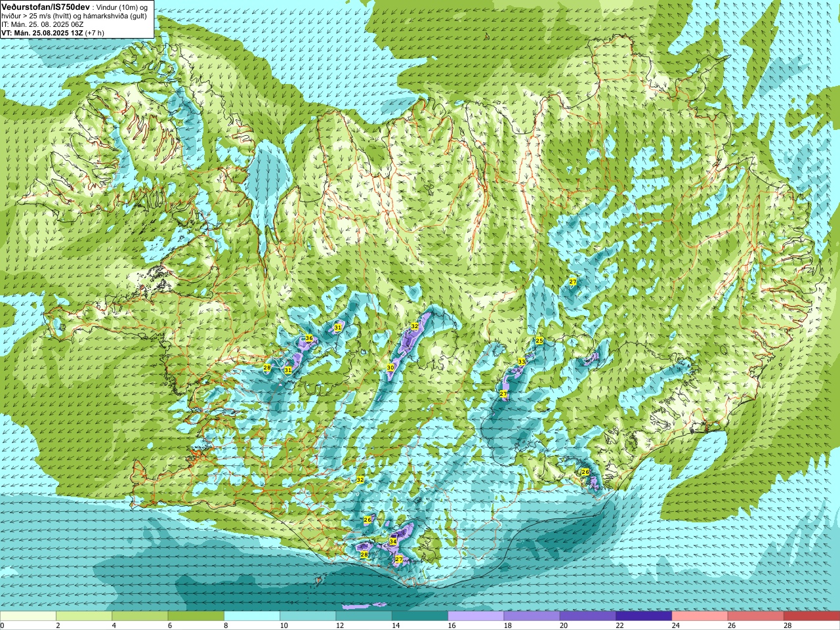Pick the 6–8 green legend swatch
This screenshot has height=630, width=840.
click(196, 616)
